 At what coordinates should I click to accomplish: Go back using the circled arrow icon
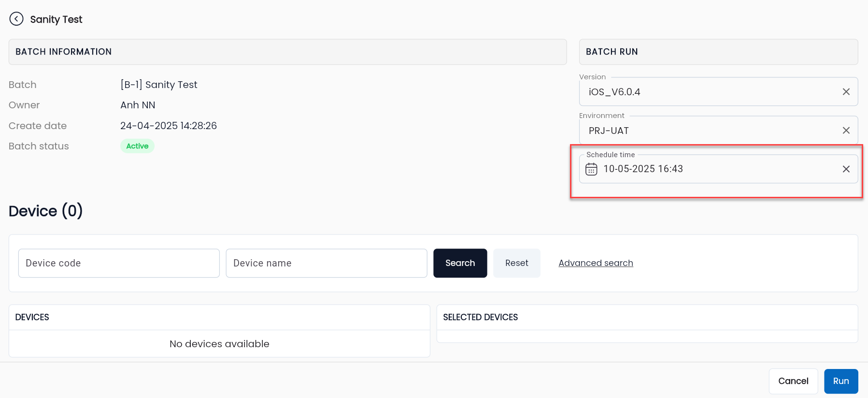tap(16, 19)
